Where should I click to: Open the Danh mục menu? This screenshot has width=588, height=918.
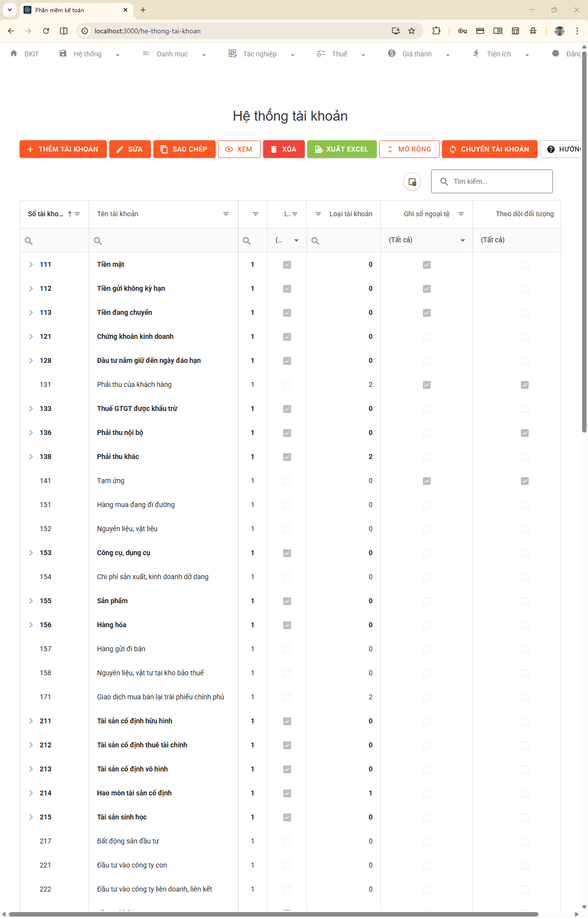point(172,54)
